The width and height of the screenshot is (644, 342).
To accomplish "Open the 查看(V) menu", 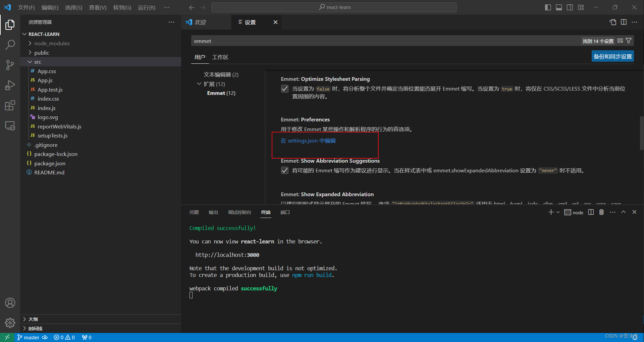I will [98, 7].
